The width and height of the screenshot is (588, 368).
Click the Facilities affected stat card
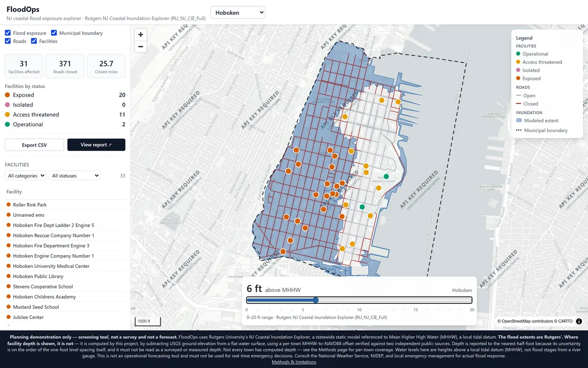(24, 66)
